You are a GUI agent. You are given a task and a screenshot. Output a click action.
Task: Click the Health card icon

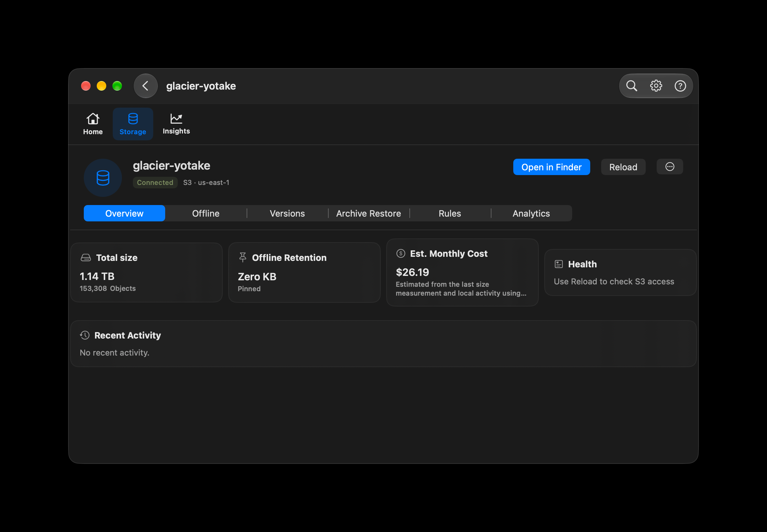(x=559, y=264)
